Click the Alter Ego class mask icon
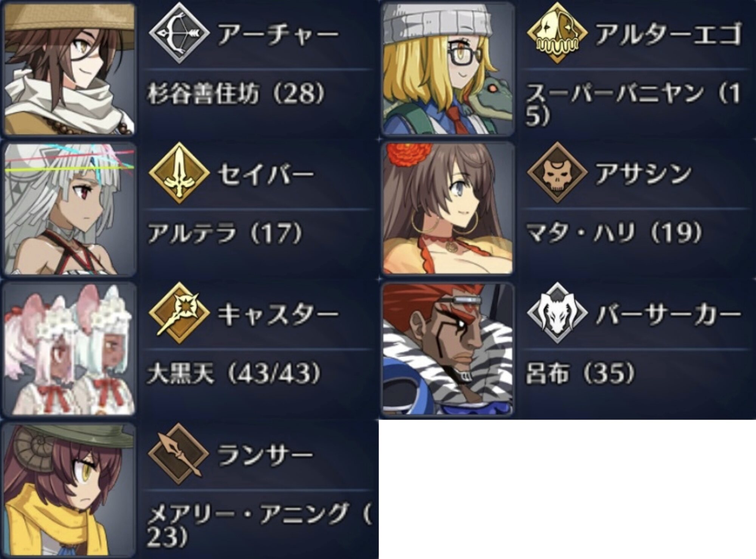 click(557, 33)
